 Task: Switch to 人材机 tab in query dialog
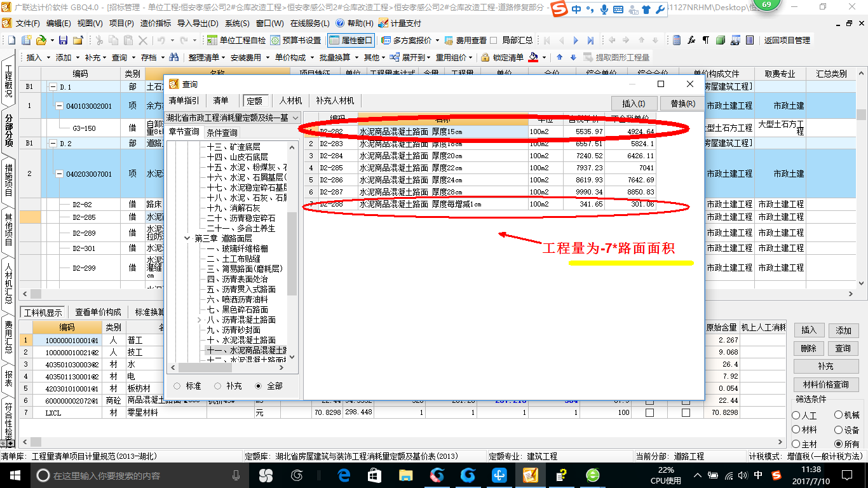tap(290, 100)
